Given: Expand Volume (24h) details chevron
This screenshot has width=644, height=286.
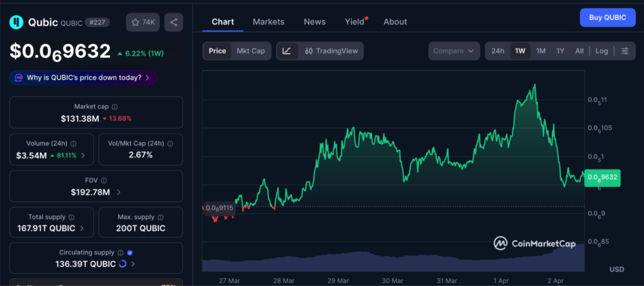Looking at the screenshot, I should (x=83, y=155).
